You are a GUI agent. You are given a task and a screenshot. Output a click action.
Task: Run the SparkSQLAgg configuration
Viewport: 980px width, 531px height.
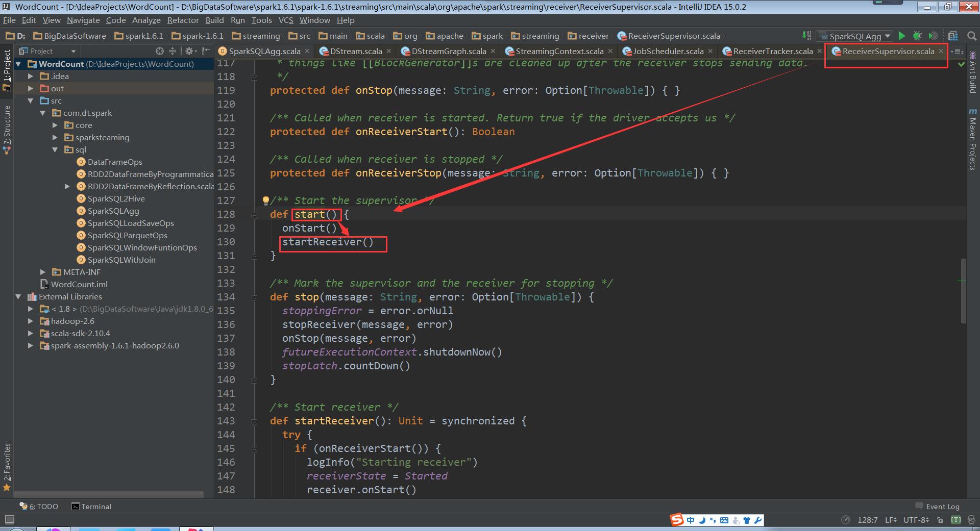click(x=902, y=36)
